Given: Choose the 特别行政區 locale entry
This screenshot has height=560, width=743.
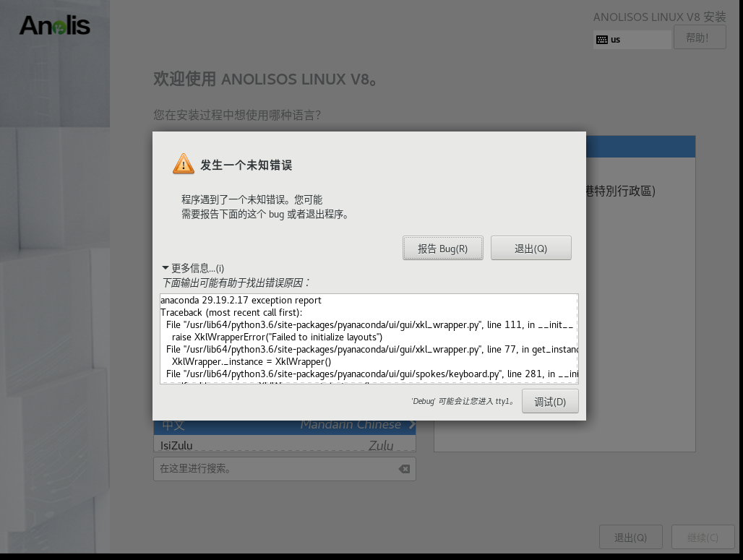Looking at the screenshot, I should pos(620,191).
